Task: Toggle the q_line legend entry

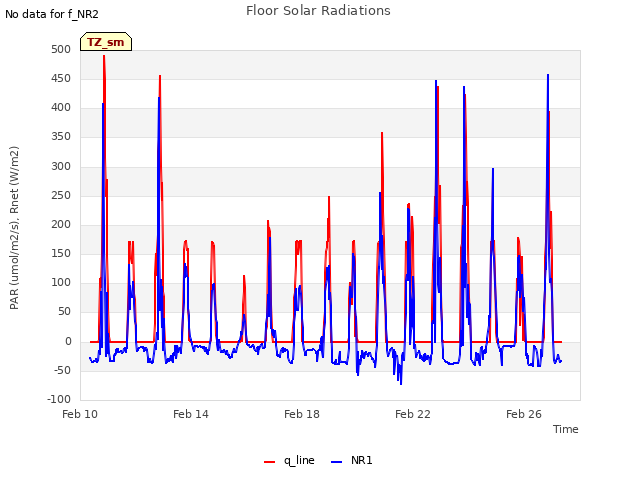Action: point(289,461)
